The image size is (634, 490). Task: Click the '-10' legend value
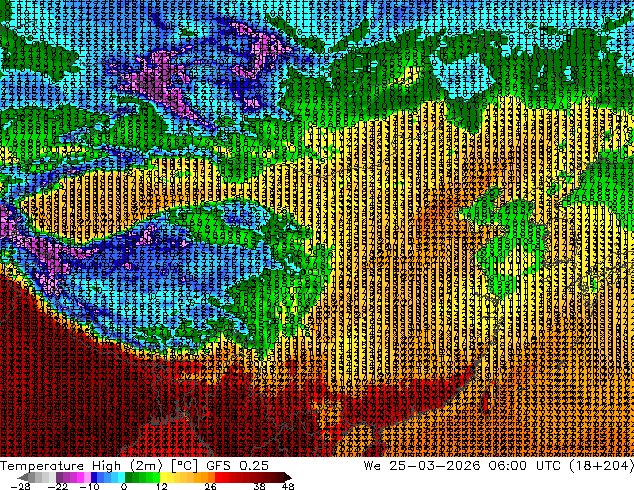pos(90,486)
